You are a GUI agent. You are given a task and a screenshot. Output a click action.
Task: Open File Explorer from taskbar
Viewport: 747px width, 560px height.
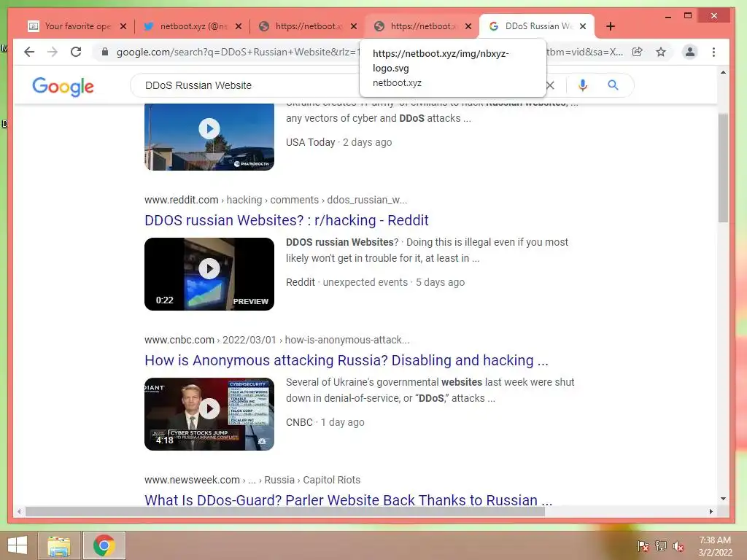(x=58, y=545)
